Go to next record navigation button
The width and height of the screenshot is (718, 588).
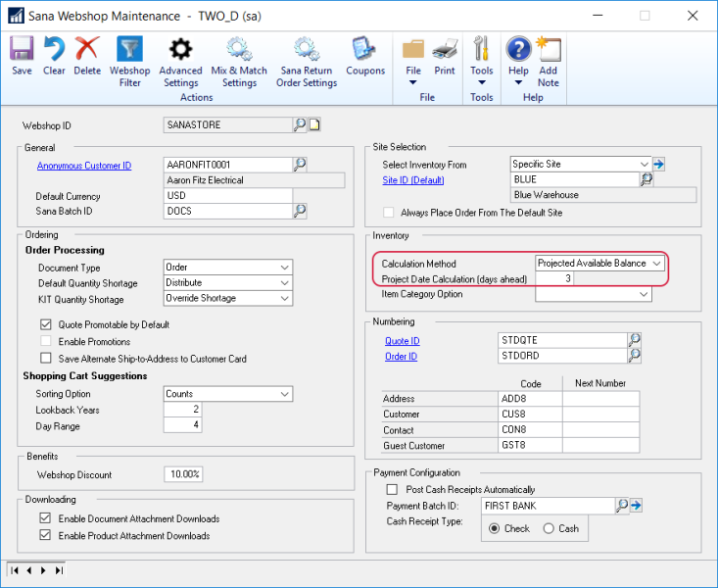coord(43,570)
